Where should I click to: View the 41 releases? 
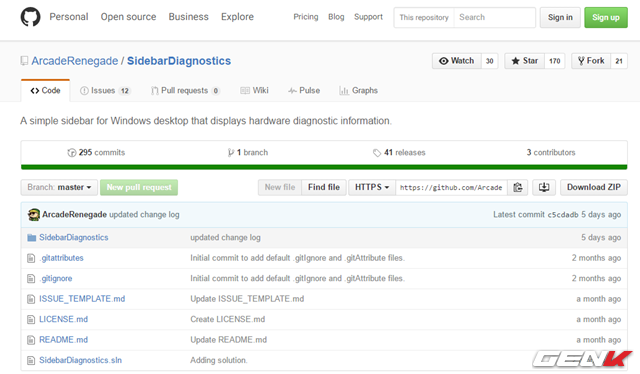[399, 153]
